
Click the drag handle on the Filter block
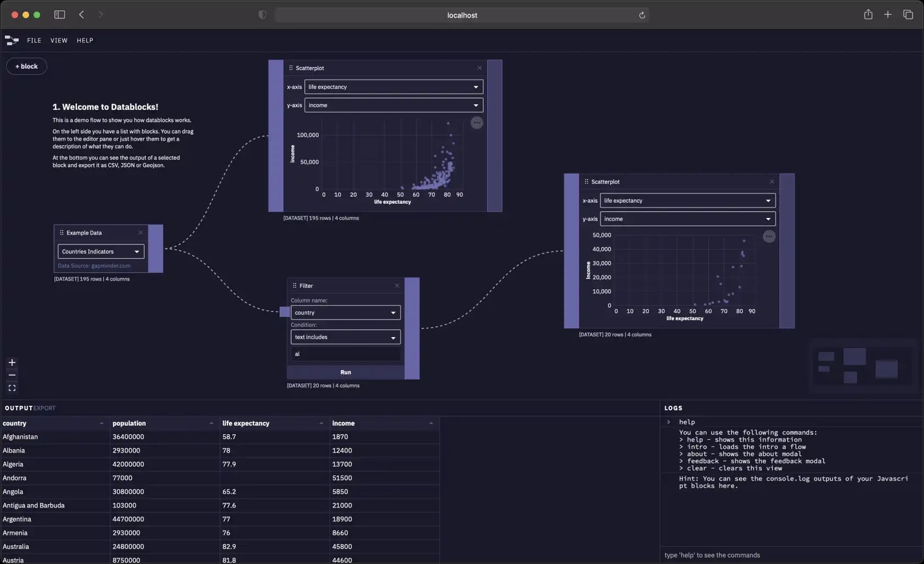[x=295, y=286]
